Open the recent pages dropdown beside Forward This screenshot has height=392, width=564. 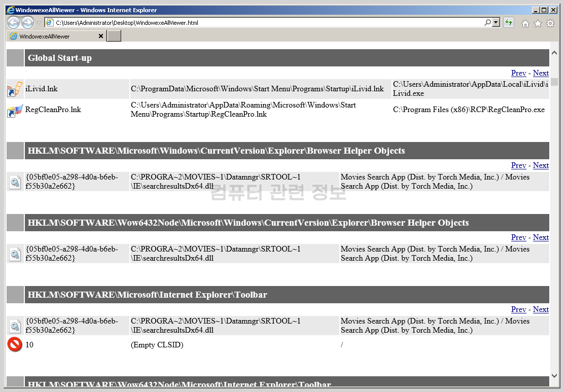39,23
